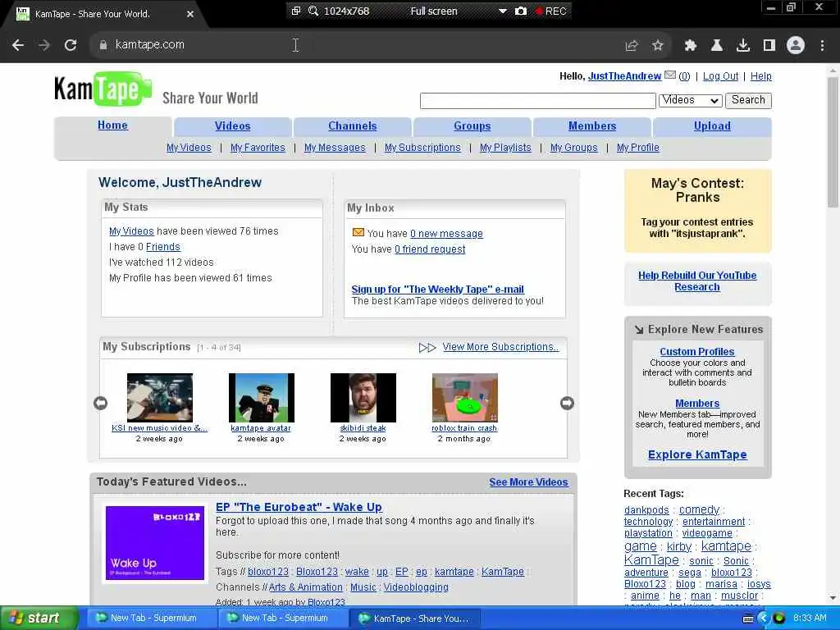This screenshot has width=840, height=630.
Task: Click View More Subscriptions link
Action: (500, 347)
